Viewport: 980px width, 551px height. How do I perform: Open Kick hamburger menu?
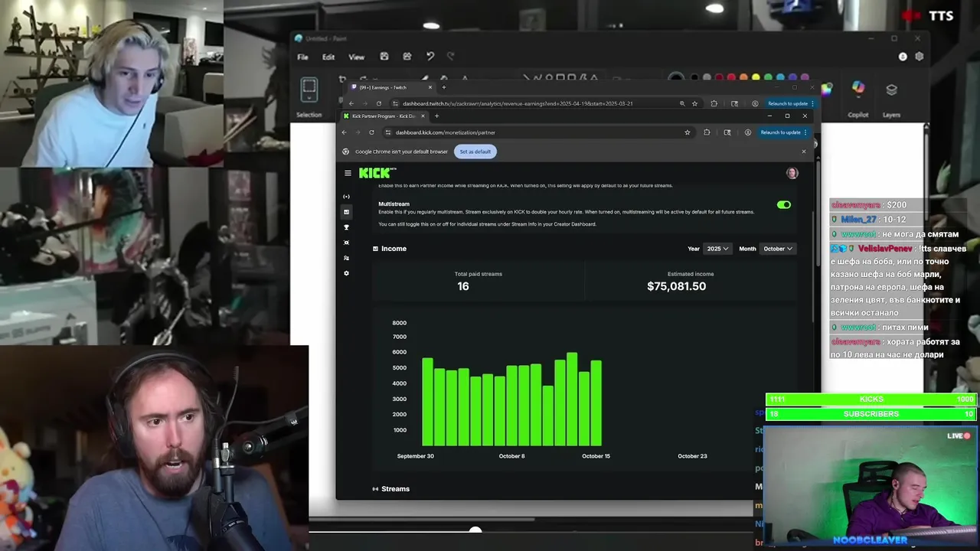pos(348,173)
